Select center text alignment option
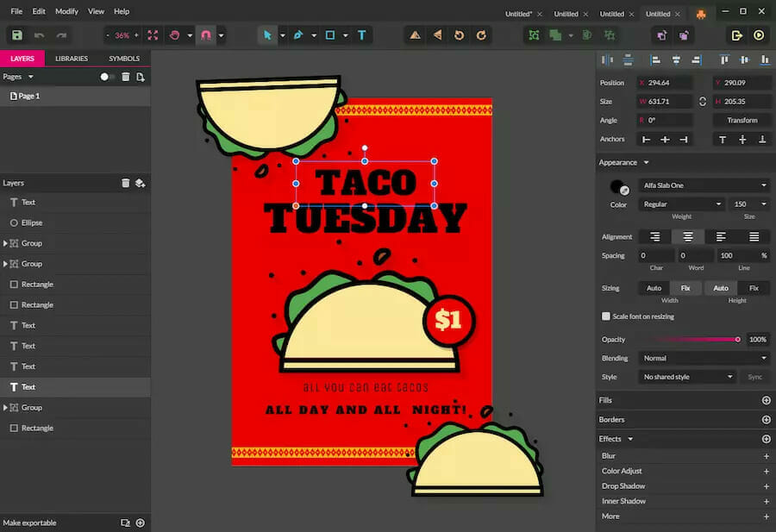Image resolution: width=776 pixels, height=532 pixels. tap(687, 237)
